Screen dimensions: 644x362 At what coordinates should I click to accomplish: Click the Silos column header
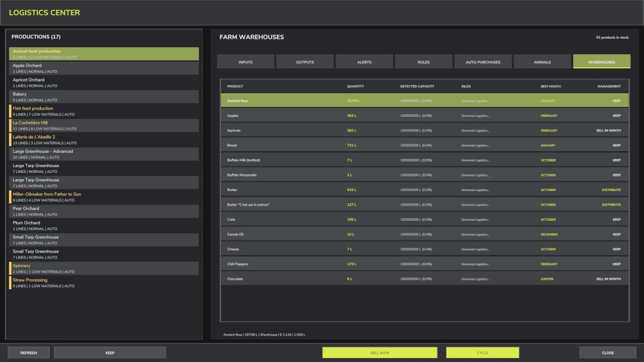click(466, 86)
